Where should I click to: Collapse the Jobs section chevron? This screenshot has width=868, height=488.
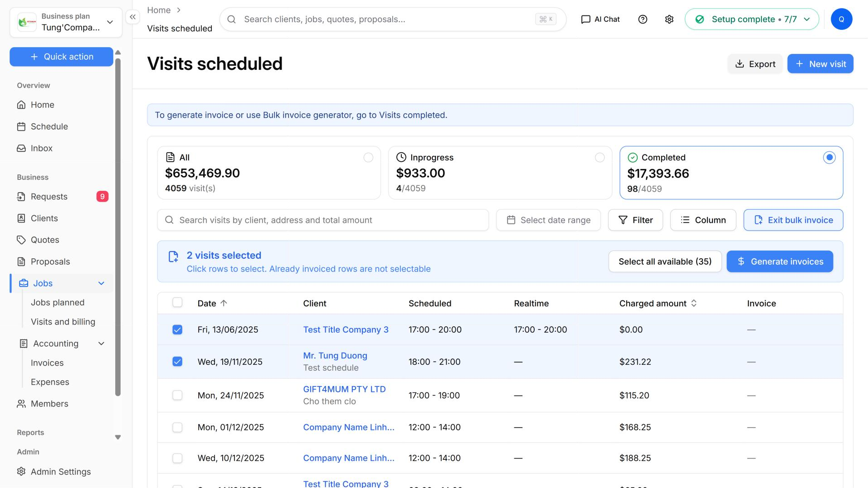pos(101,284)
